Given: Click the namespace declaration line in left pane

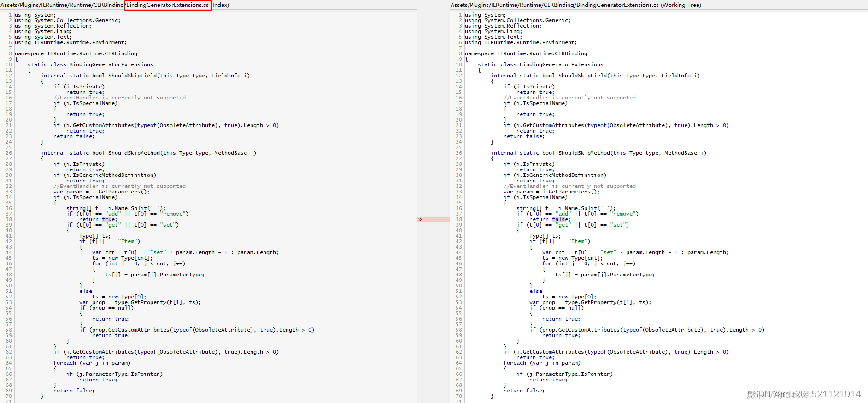Looking at the screenshot, I should pyautogui.click(x=76, y=53).
